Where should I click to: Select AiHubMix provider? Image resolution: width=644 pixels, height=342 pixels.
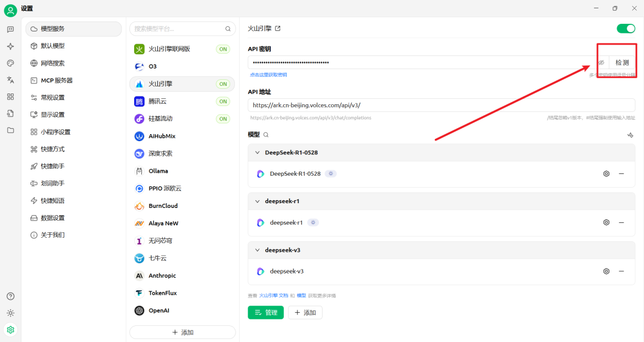(x=182, y=136)
